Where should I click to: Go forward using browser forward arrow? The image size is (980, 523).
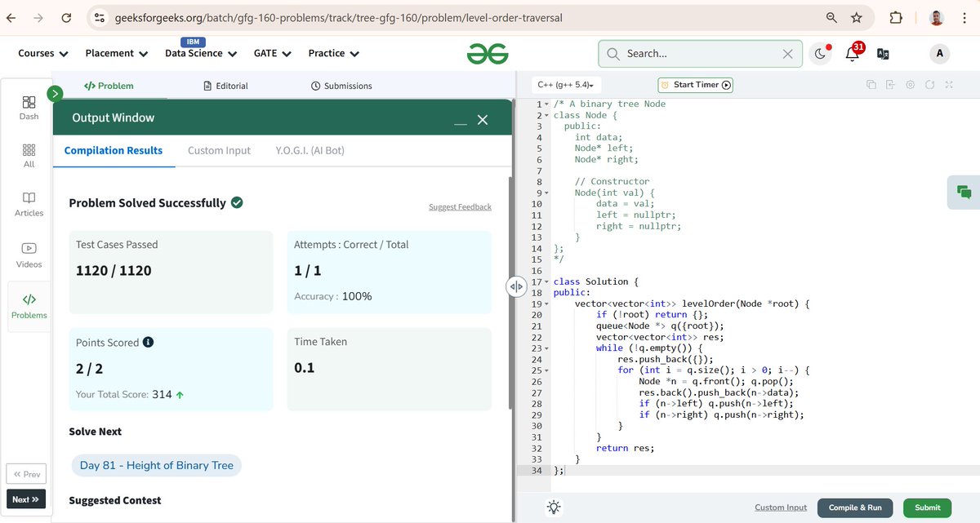click(x=38, y=17)
